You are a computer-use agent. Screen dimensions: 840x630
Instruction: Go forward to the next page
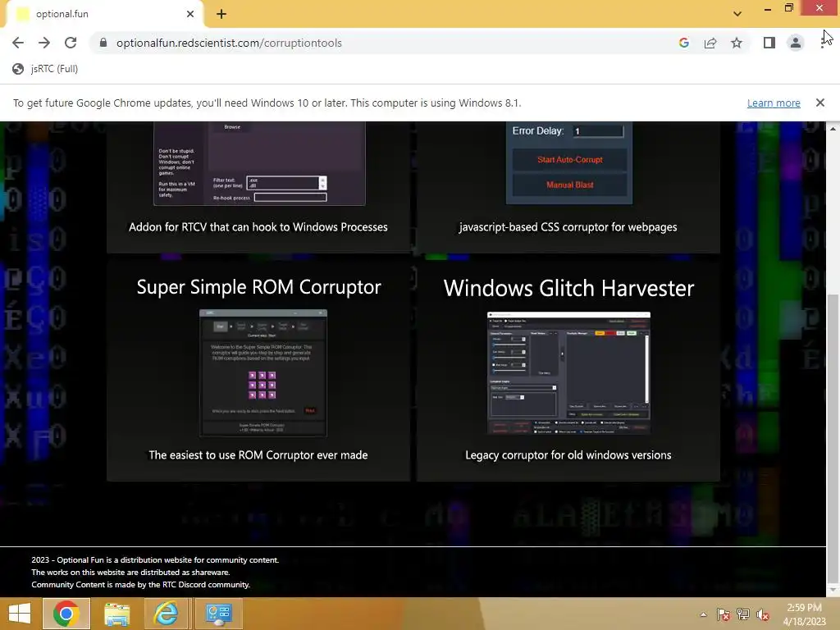click(x=44, y=43)
